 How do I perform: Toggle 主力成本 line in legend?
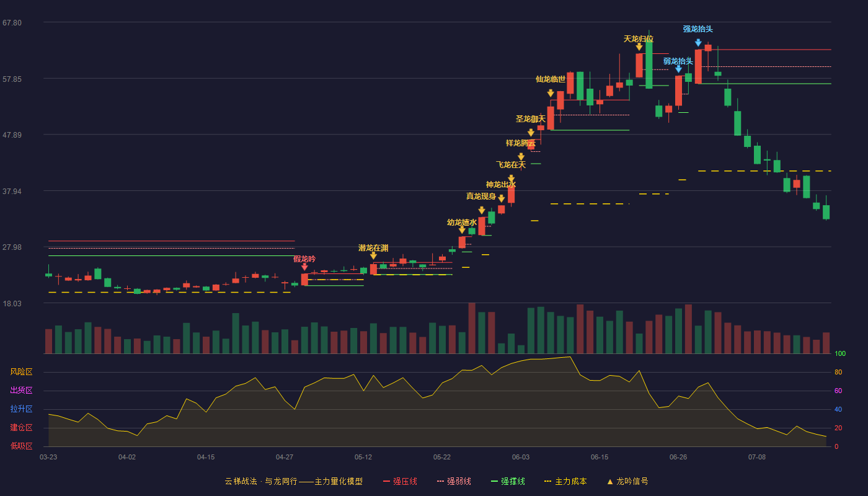565,481
